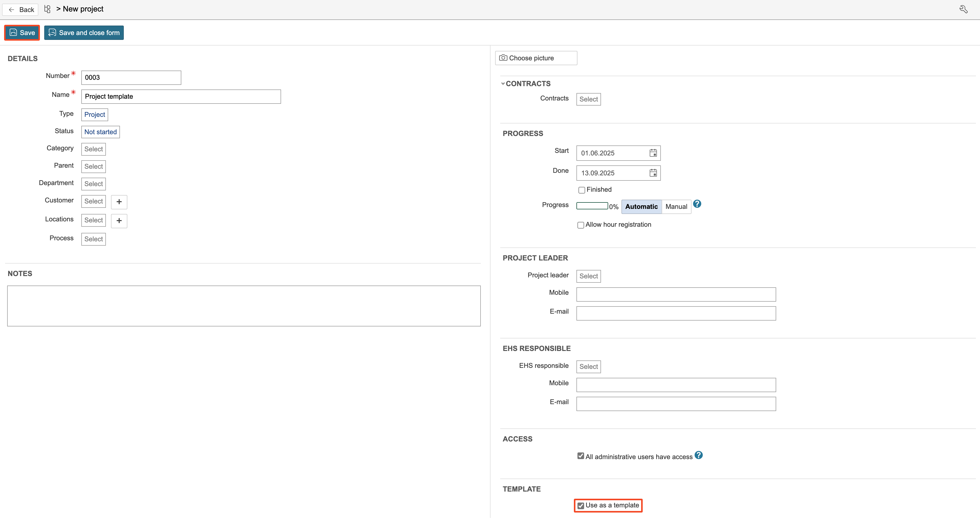
Task: Click the progress bar indicator
Action: pyautogui.click(x=592, y=206)
